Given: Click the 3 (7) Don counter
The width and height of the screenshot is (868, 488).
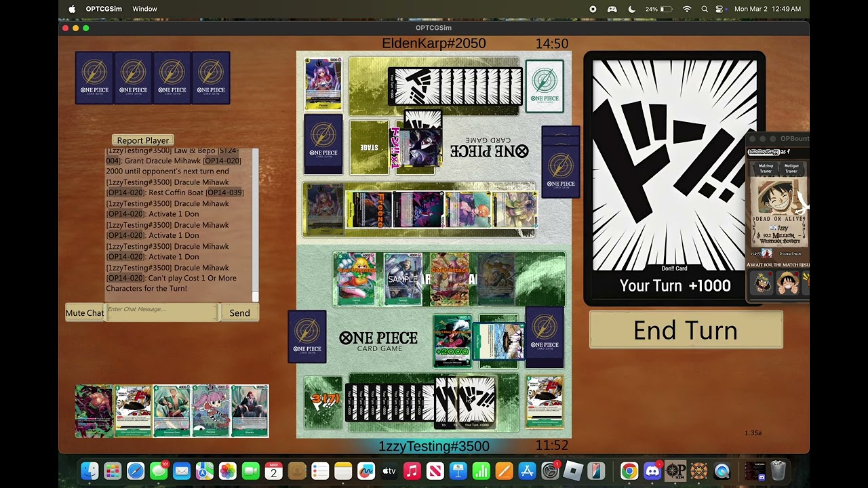Looking at the screenshot, I should 323,403.
